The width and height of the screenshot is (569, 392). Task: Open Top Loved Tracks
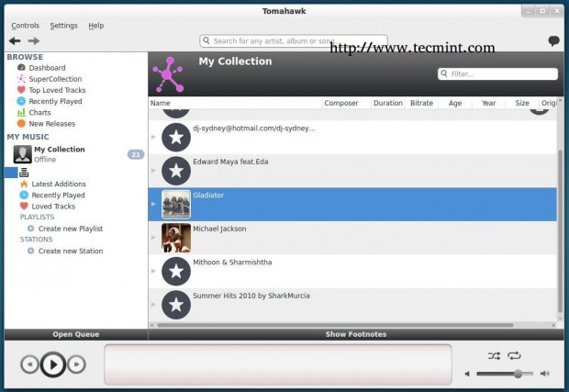(59, 90)
